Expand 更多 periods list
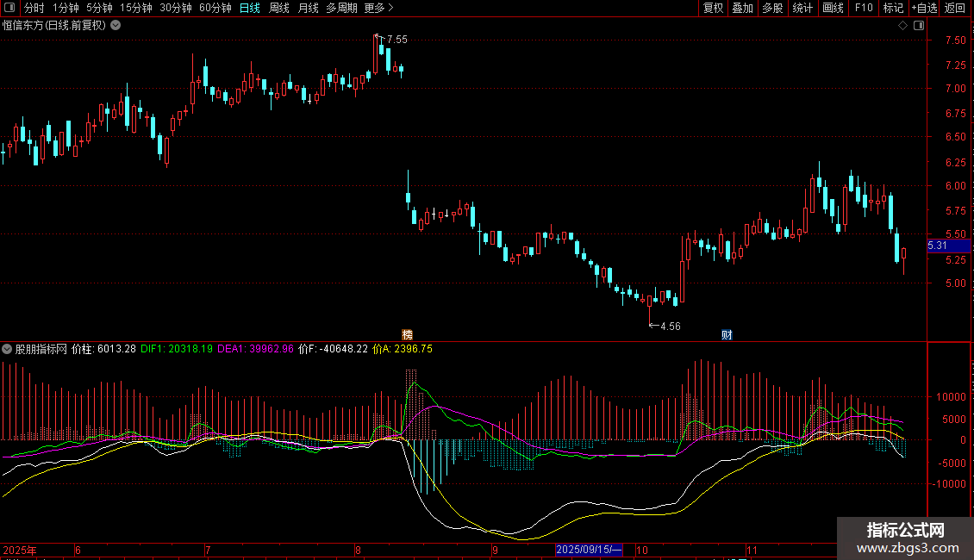This screenshot has height=560, width=974. 378,8
